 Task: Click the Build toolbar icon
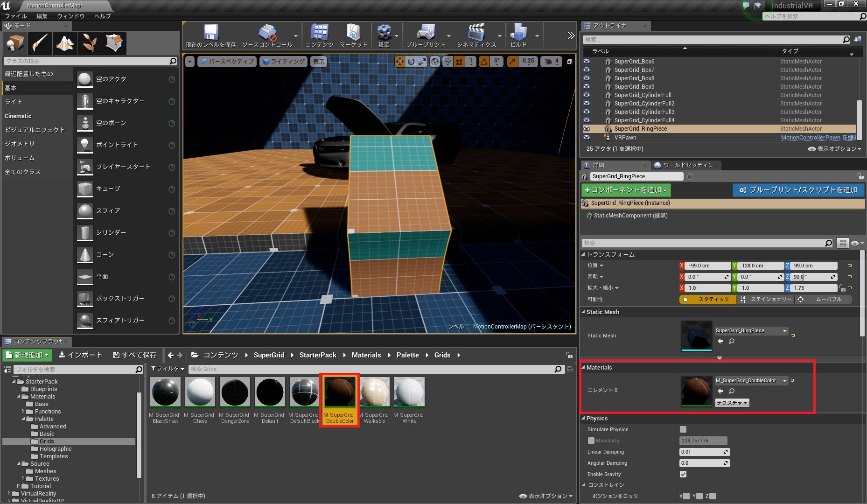click(x=518, y=33)
